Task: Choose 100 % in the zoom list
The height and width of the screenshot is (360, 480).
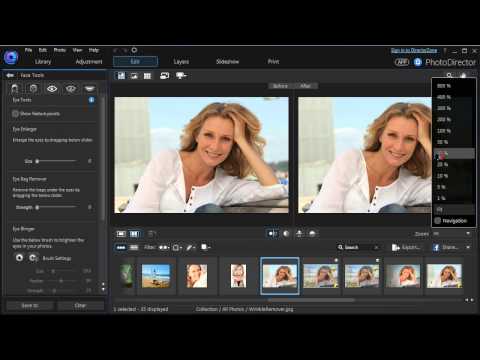Action: click(453, 131)
